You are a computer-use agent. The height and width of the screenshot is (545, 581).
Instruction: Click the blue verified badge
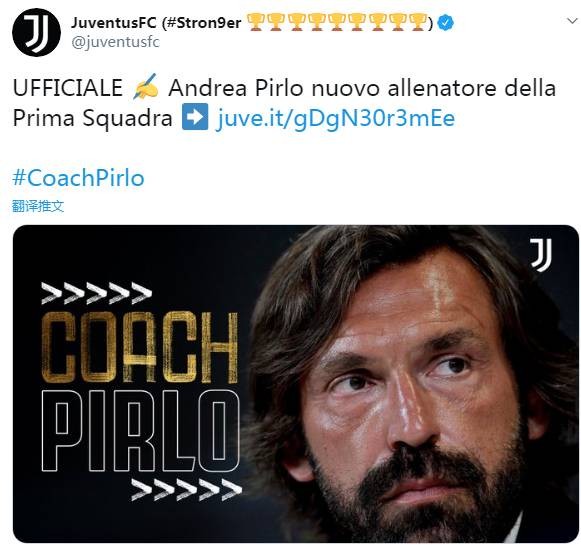point(446,23)
